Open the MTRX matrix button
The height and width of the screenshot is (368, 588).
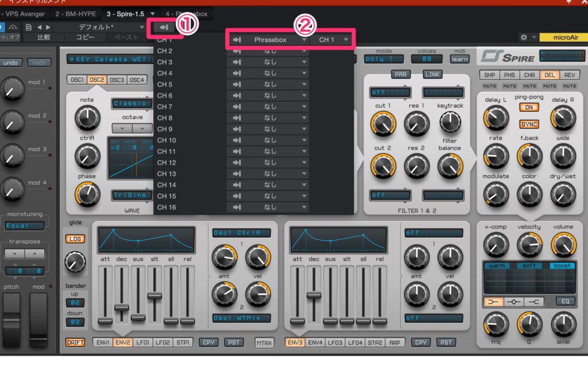(265, 343)
